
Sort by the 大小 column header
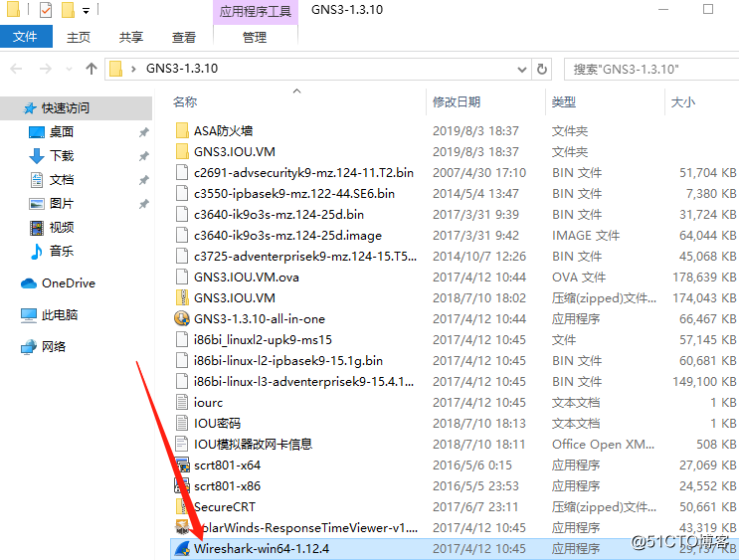[683, 101]
